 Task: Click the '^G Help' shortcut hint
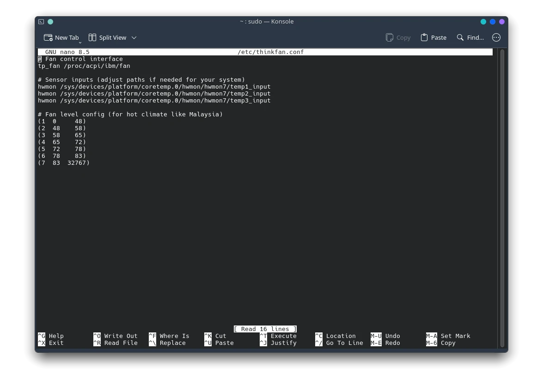pyautogui.click(x=51, y=336)
